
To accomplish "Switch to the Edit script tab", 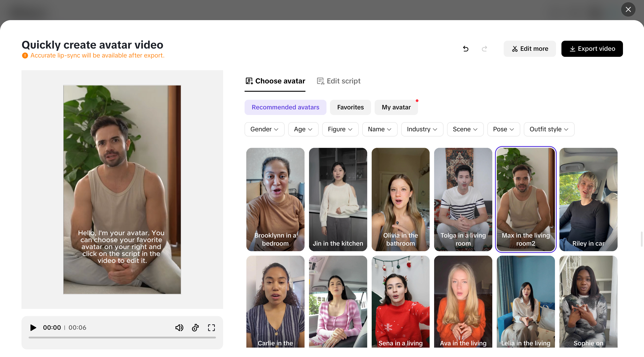I will [x=339, y=81].
